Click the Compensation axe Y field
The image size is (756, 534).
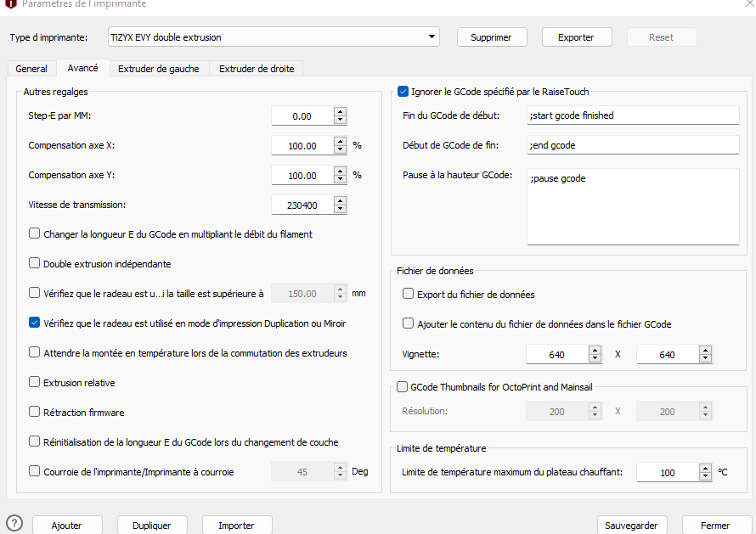pyautogui.click(x=302, y=176)
